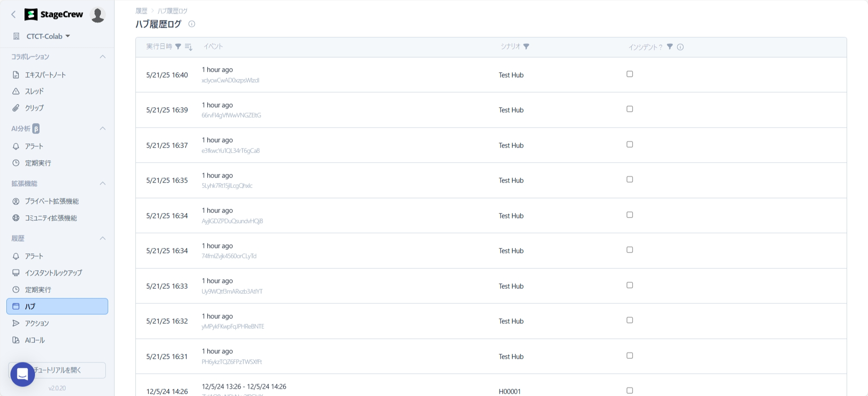
Task: Open the user profile avatar
Action: click(97, 15)
